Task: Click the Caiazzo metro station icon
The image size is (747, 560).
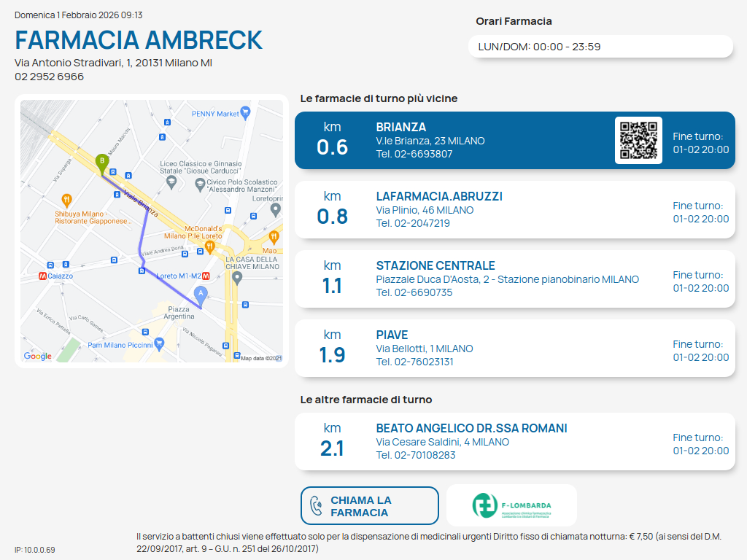Action: click(x=43, y=276)
